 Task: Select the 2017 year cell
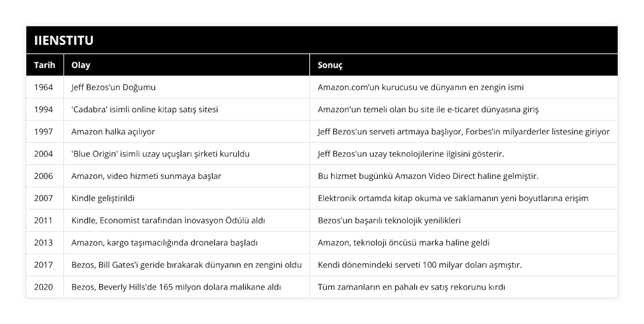[x=43, y=264]
